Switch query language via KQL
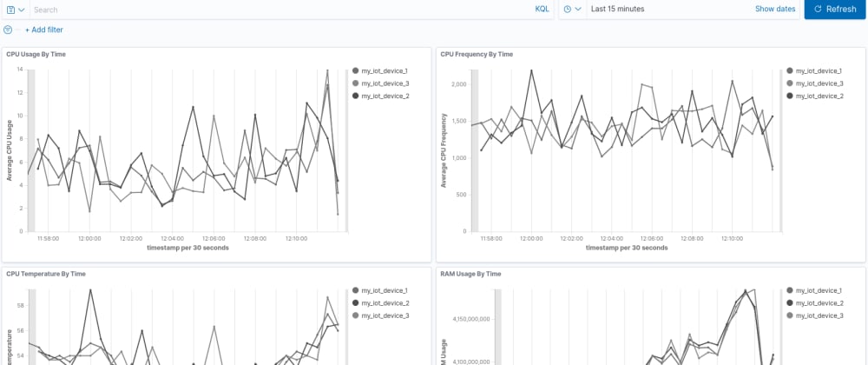Screen dimensions: 868x365 pyautogui.click(x=542, y=10)
